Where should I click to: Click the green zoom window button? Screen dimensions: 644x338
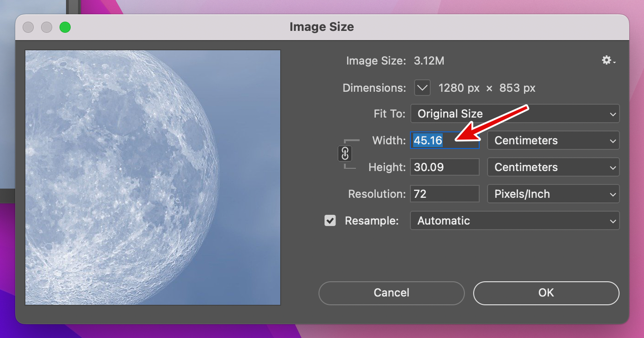pos(65,27)
